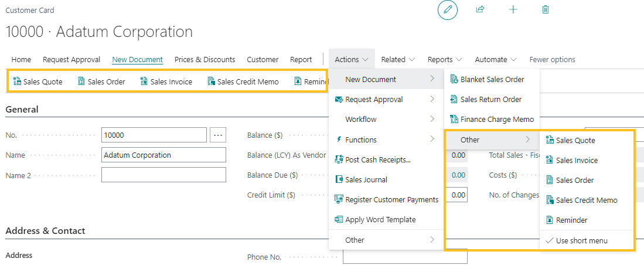Viewport: 644px width, 265px height.
Task: Choose Blanket Sales Order from submenu
Action: (x=492, y=79)
